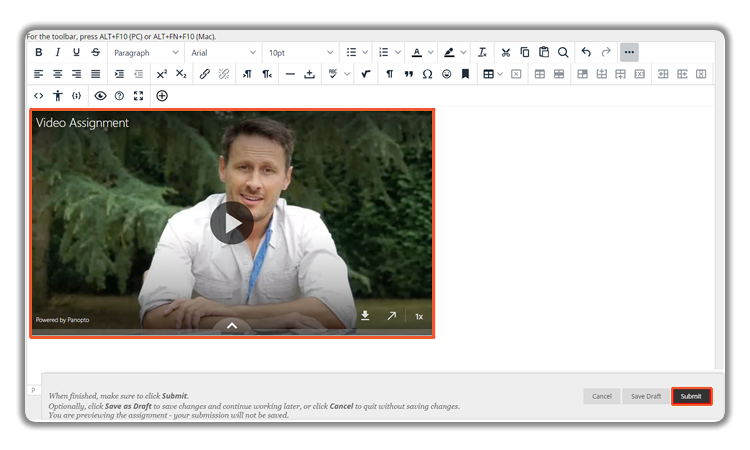Open the Omega special characters

coord(428,74)
